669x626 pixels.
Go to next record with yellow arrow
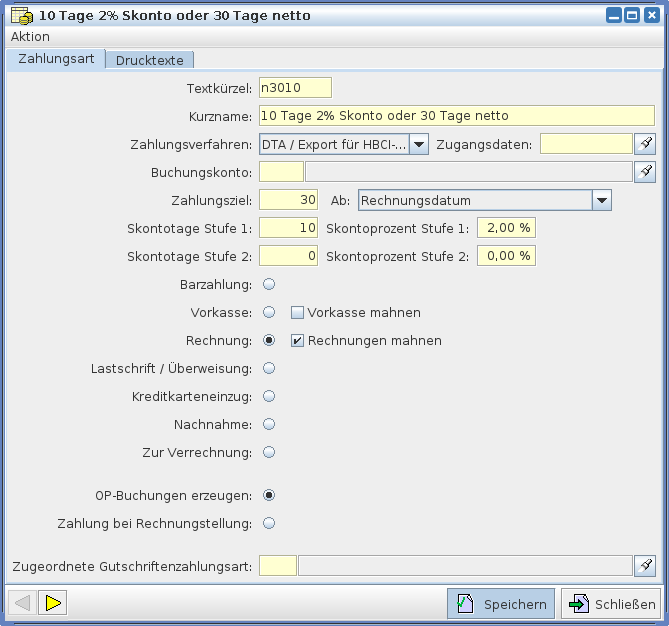click(54, 603)
